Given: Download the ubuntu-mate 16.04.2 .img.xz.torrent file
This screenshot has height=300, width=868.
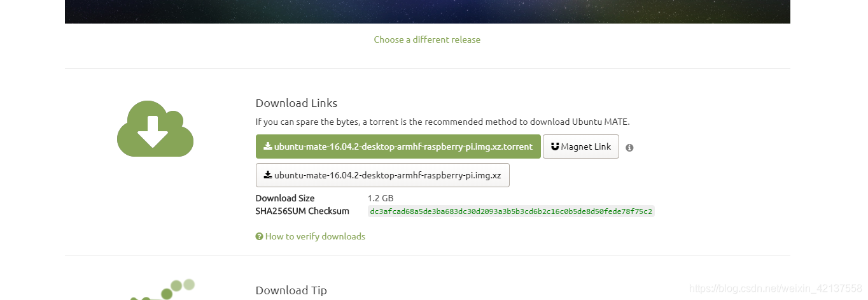Looking at the screenshot, I should click(398, 146).
